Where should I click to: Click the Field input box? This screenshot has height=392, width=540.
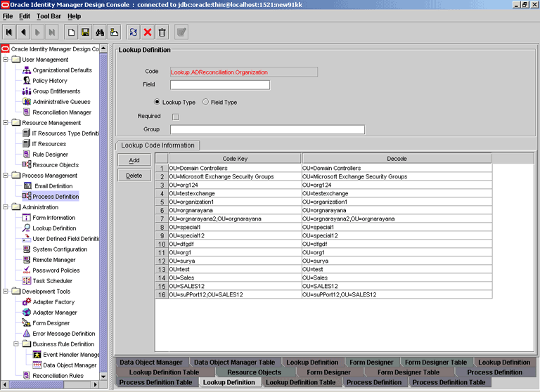220,85
